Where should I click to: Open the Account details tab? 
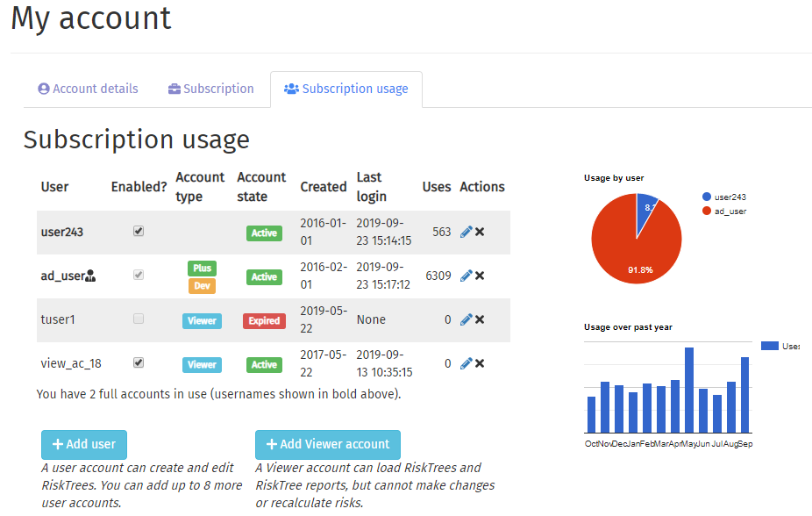[88, 89]
